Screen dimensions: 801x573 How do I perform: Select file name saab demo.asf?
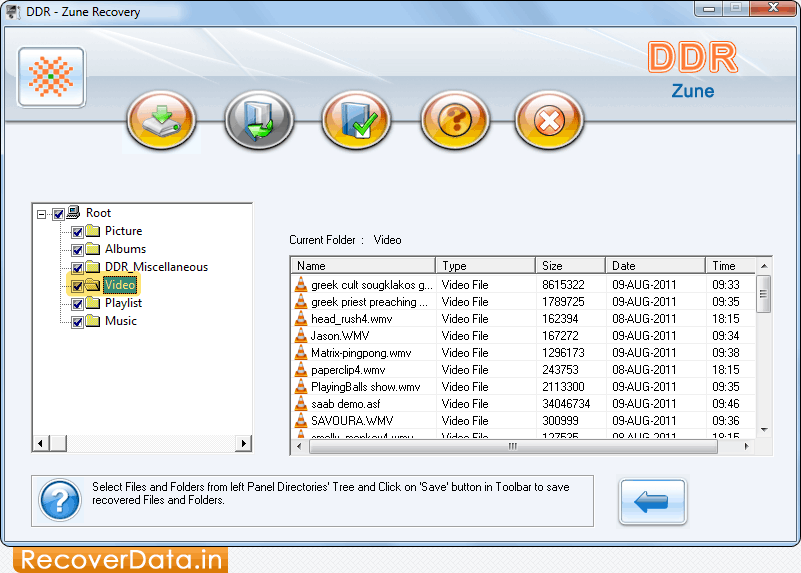pyautogui.click(x=345, y=403)
